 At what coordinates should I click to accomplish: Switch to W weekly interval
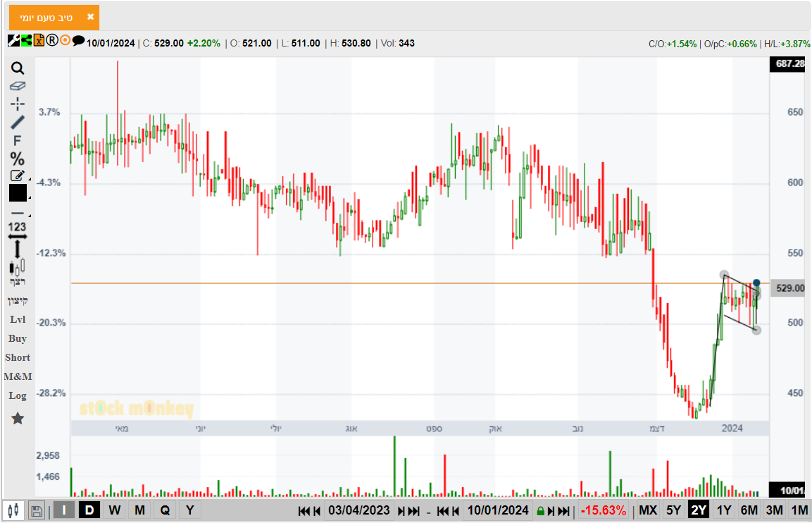(x=115, y=510)
